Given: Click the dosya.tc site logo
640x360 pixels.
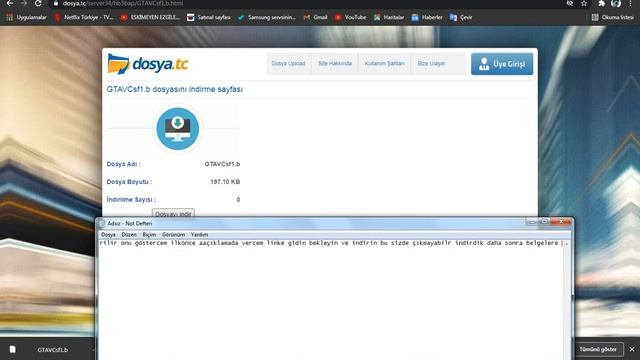Looking at the screenshot, I should coord(148,64).
